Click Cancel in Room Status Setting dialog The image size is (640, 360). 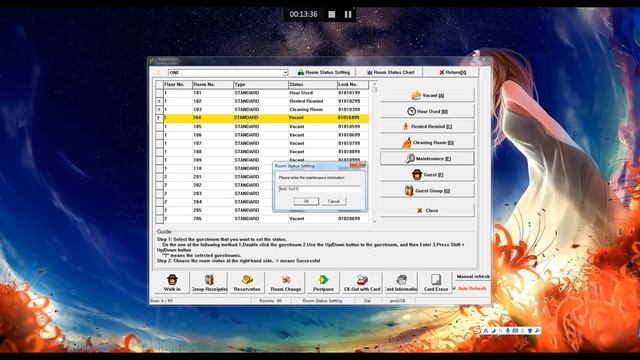tap(333, 201)
